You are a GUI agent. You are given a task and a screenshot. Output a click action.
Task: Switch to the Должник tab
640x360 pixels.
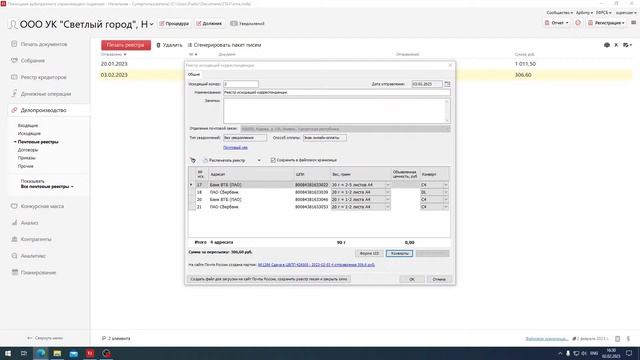pos(209,24)
